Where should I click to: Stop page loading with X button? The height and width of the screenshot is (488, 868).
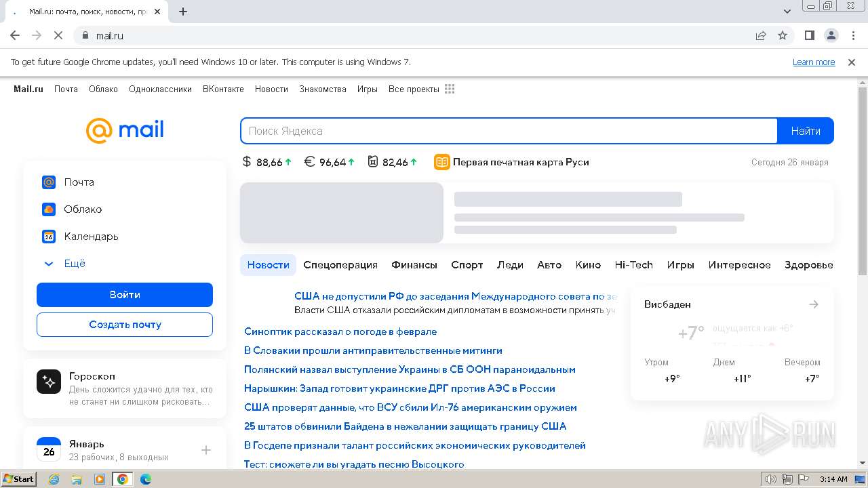click(x=58, y=35)
